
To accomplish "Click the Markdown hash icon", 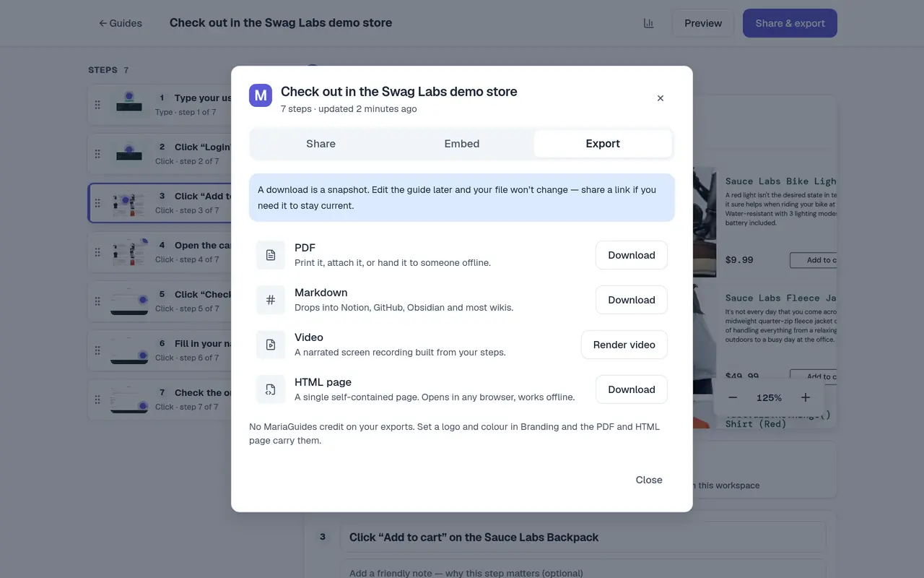I will coord(271,300).
